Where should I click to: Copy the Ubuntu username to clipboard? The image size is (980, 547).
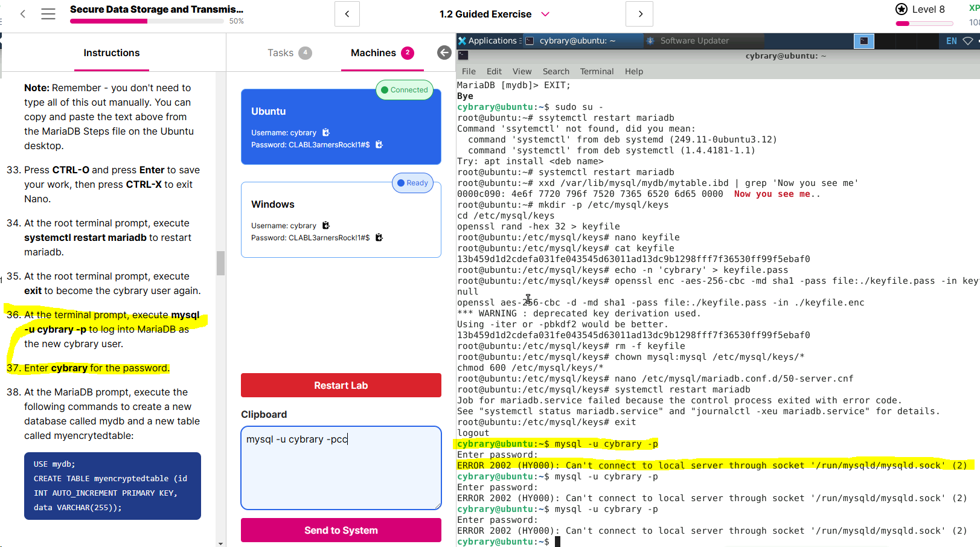326,133
